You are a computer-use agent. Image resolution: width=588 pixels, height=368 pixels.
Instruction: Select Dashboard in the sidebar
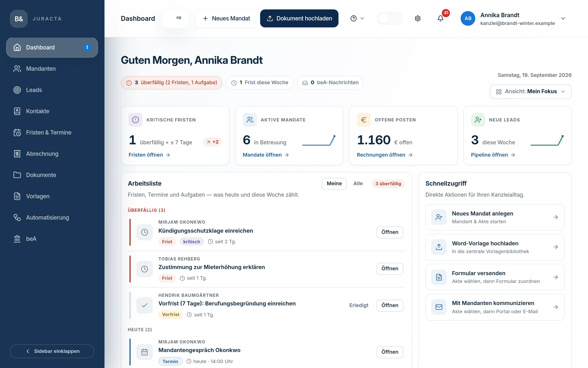click(52, 47)
